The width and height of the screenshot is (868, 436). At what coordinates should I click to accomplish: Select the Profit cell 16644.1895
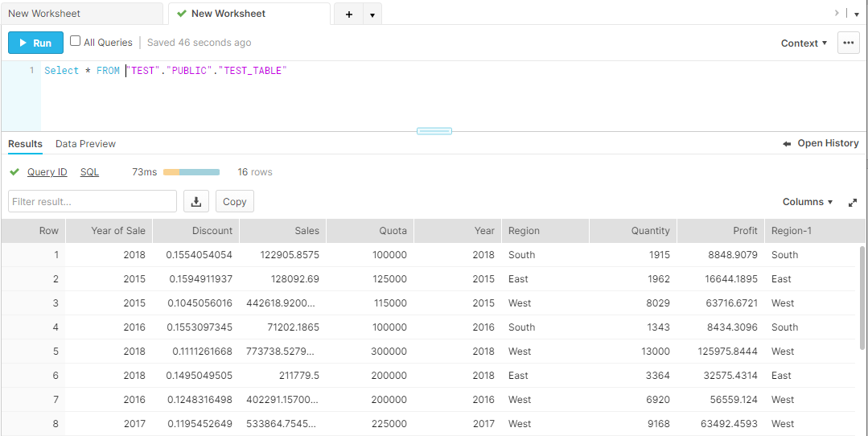coord(720,279)
